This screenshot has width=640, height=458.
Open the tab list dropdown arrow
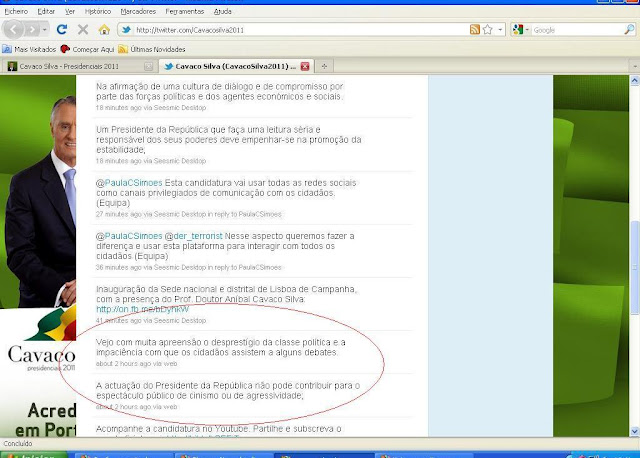(x=634, y=66)
